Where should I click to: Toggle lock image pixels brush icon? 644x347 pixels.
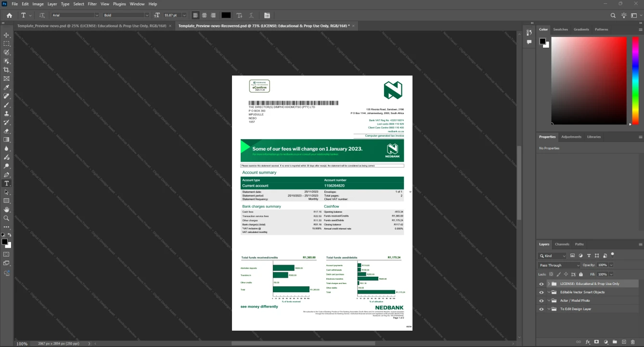pos(558,274)
